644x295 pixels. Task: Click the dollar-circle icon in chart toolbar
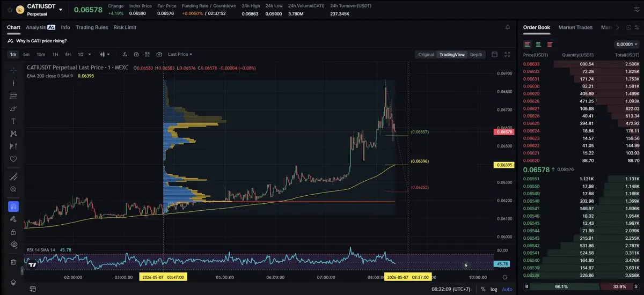tap(136, 54)
